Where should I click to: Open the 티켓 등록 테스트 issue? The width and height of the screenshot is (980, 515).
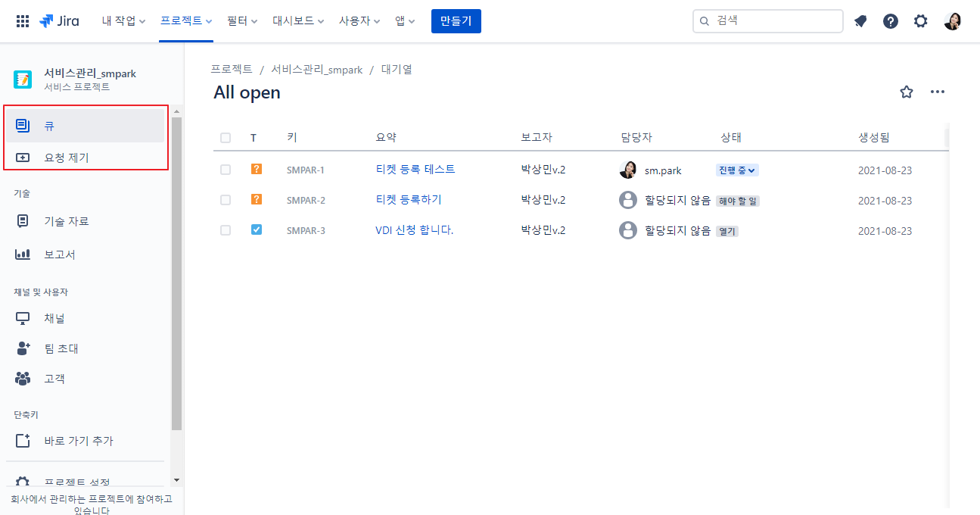tap(415, 169)
